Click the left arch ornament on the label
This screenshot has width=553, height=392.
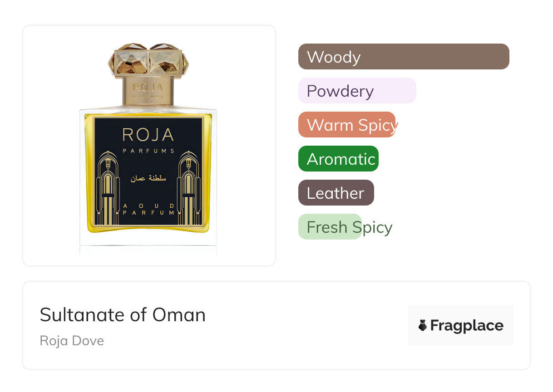pyautogui.click(x=107, y=188)
